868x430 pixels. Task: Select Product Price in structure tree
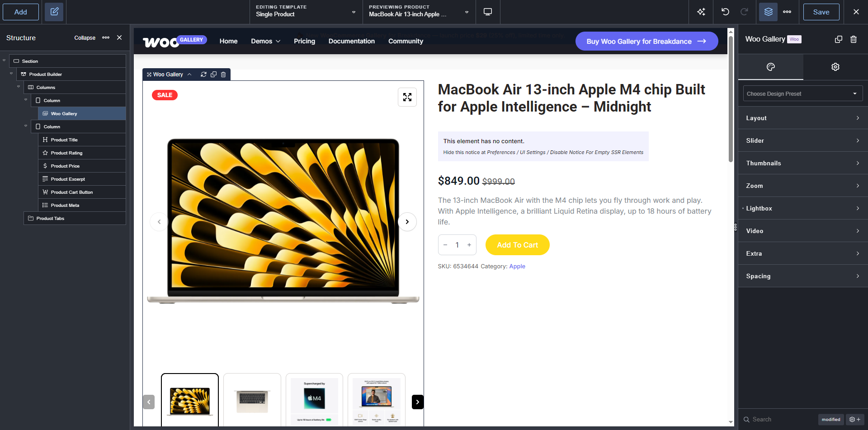click(x=82, y=166)
